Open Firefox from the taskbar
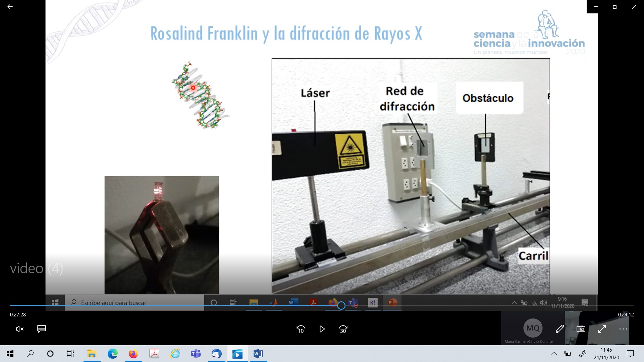This screenshot has width=644, height=362. (x=133, y=354)
